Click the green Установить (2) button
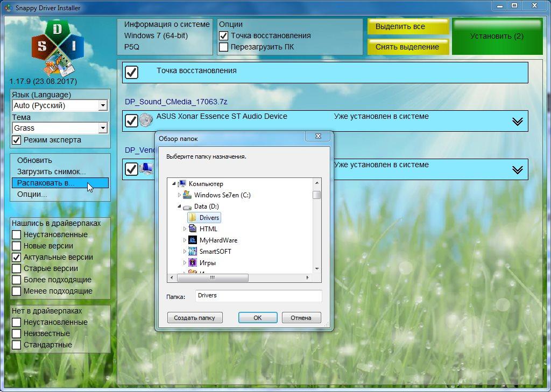551x392 pixels. coord(497,37)
